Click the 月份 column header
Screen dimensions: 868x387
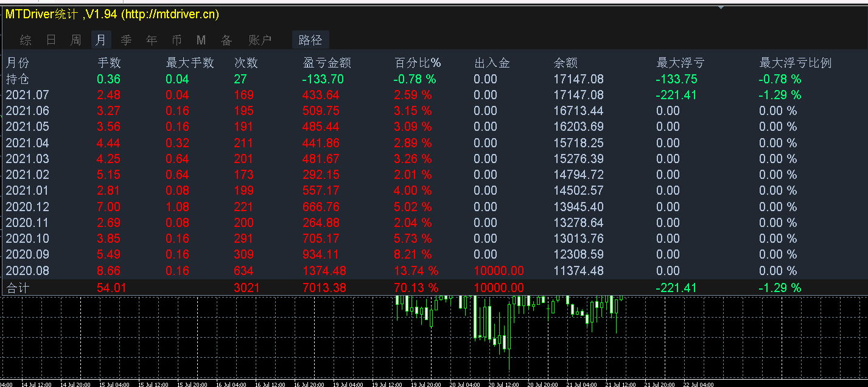[x=18, y=63]
